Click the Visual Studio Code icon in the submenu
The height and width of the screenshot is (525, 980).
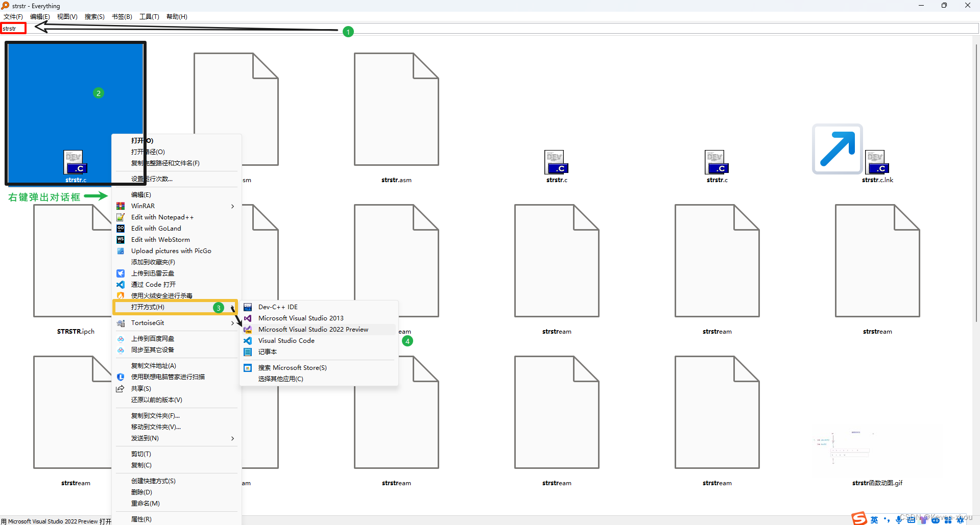248,341
